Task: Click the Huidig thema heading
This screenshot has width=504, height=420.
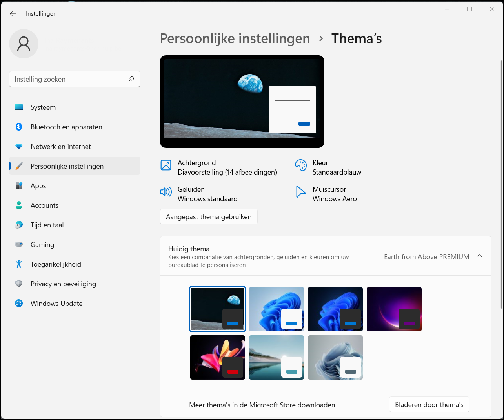Action: click(189, 249)
